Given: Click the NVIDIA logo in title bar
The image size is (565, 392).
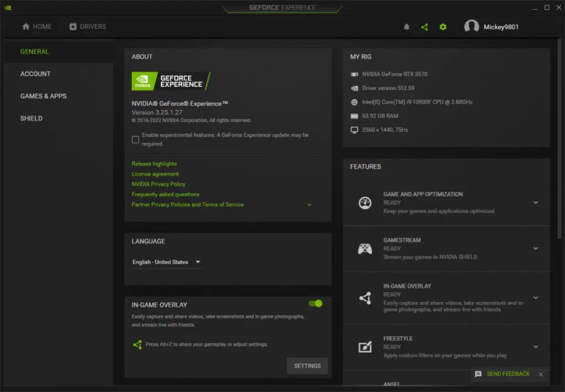Looking at the screenshot, I should 8,8.
